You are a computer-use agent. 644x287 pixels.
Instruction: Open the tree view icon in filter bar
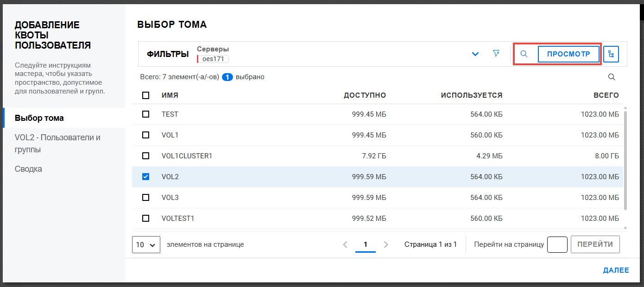[x=611, y=54]
